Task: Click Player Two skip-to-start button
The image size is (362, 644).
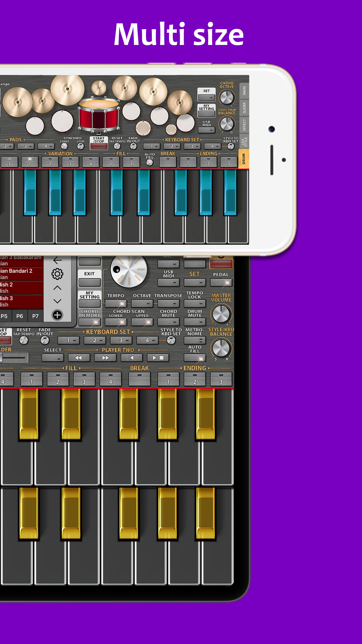Action: point(131,358)
